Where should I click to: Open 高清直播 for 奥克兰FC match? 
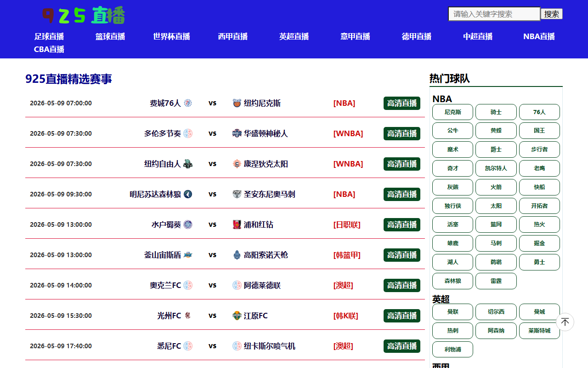[402, 285]
